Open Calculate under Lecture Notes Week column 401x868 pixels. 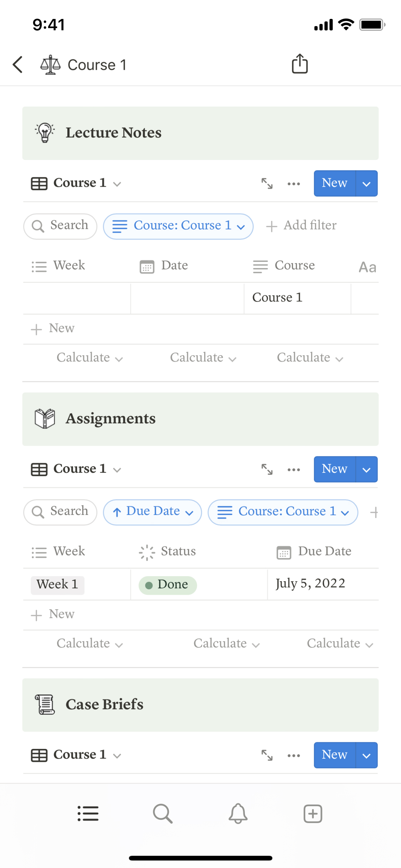pos(89,358)
